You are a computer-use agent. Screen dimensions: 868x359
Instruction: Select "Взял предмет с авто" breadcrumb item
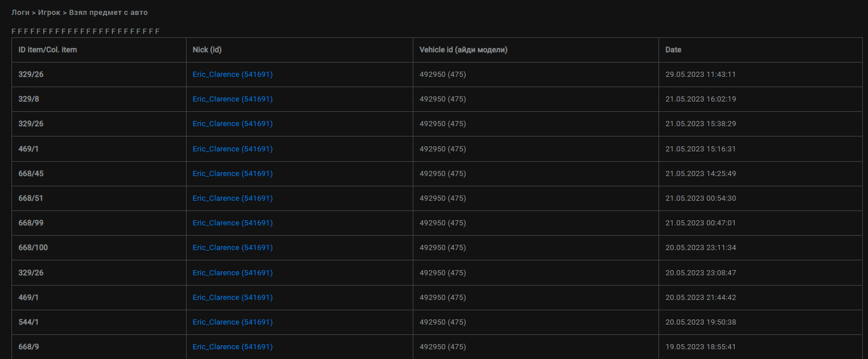[x=108, y=12]
